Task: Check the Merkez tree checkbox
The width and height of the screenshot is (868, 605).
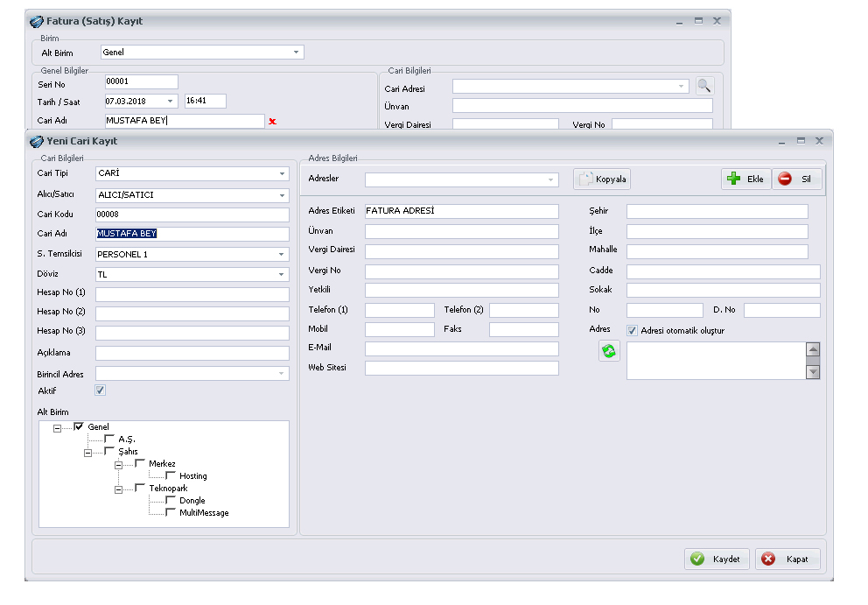Action: click(139, 463)
